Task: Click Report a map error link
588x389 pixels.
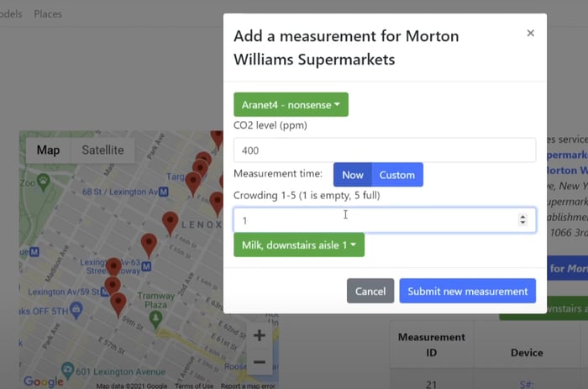Action: [248, 386]
